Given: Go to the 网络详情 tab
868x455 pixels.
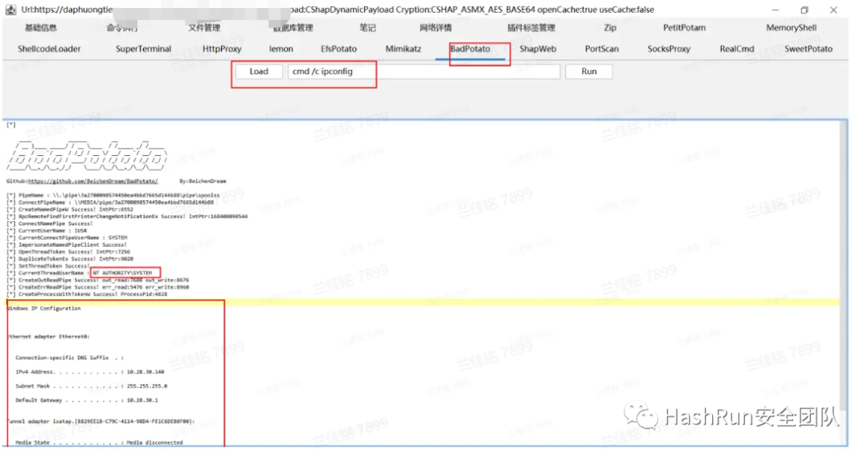Looking at the screenshot, I should (x=436, y=27).
